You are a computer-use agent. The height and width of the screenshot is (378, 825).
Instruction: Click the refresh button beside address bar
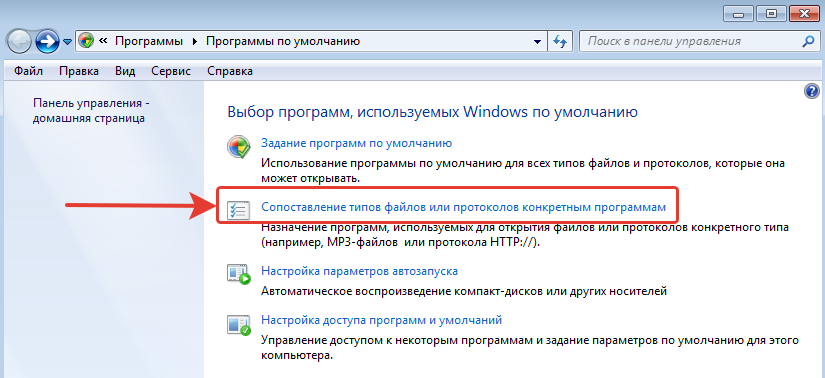tap(560, 41)
